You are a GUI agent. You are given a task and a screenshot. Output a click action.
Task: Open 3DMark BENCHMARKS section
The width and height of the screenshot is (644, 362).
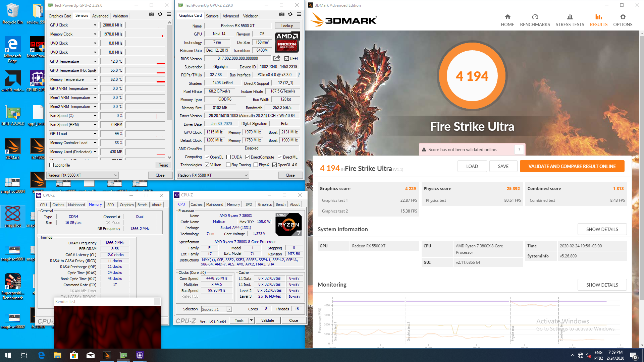click(x=535, y=20)
